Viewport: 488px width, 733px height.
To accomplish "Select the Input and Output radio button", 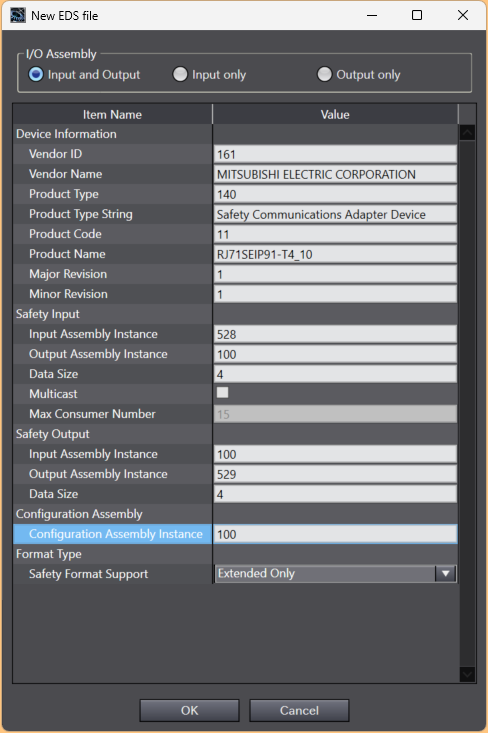I will 36,74.
